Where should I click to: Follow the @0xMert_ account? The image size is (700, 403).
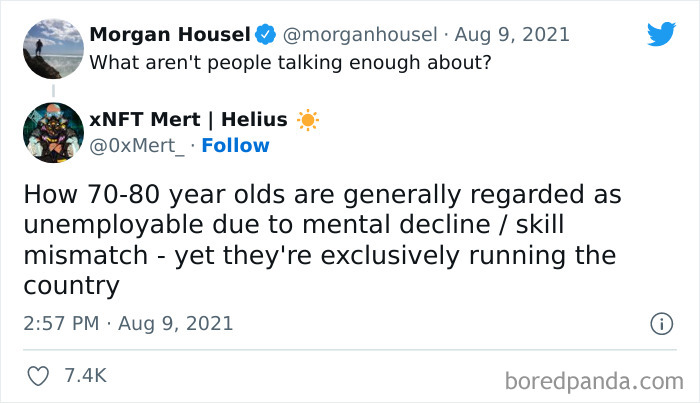pos(235,146)
